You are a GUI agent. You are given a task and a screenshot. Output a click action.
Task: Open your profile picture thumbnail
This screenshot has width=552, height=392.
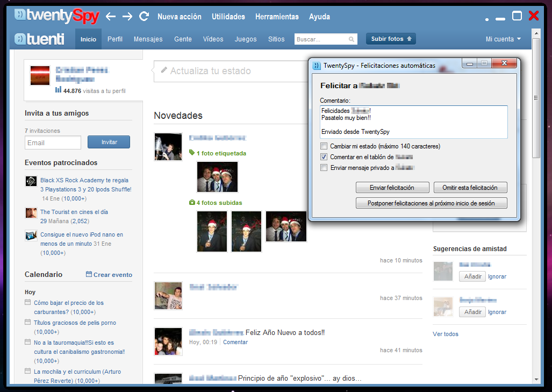(40, 75)
